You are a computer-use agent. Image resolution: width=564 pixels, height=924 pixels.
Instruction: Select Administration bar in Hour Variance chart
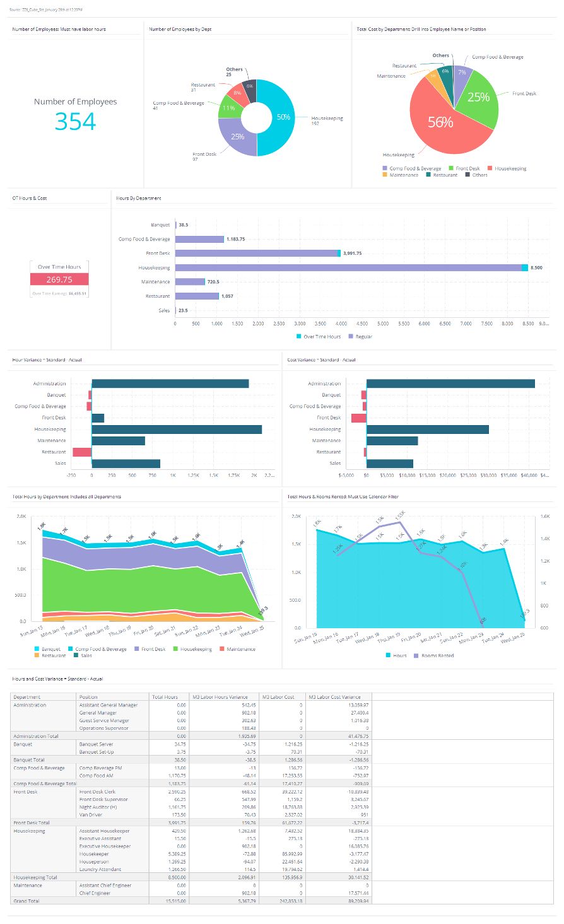[x=170, y=383]
